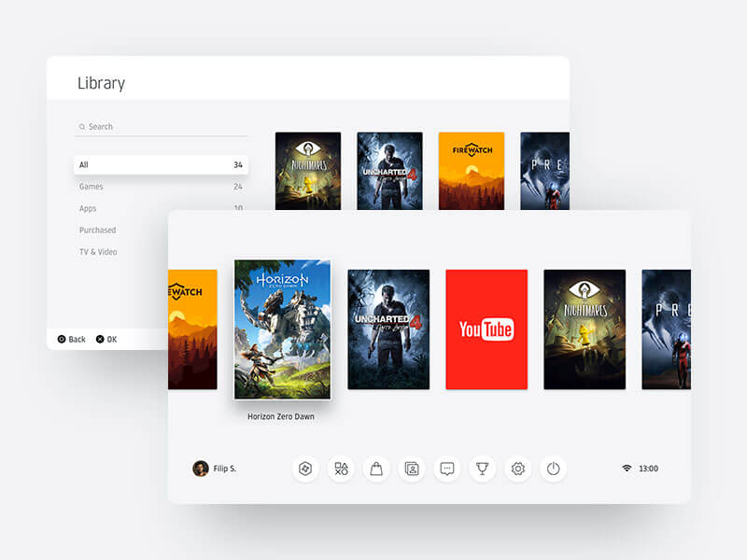Click the cross icon beside OK
The height and width of the screenshot is (560, 747).
(100, 339)
